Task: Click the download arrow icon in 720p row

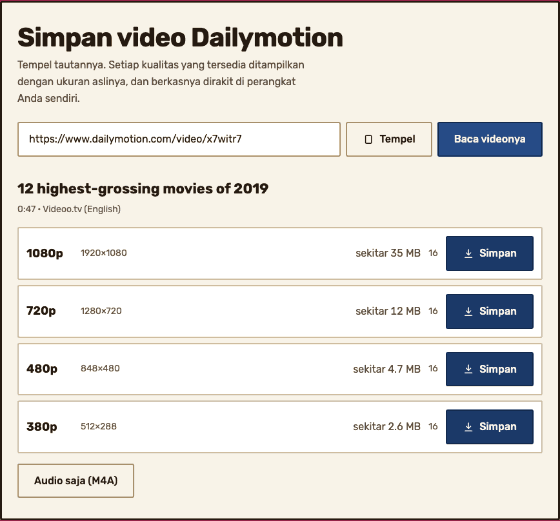Action: pos(468,311)
